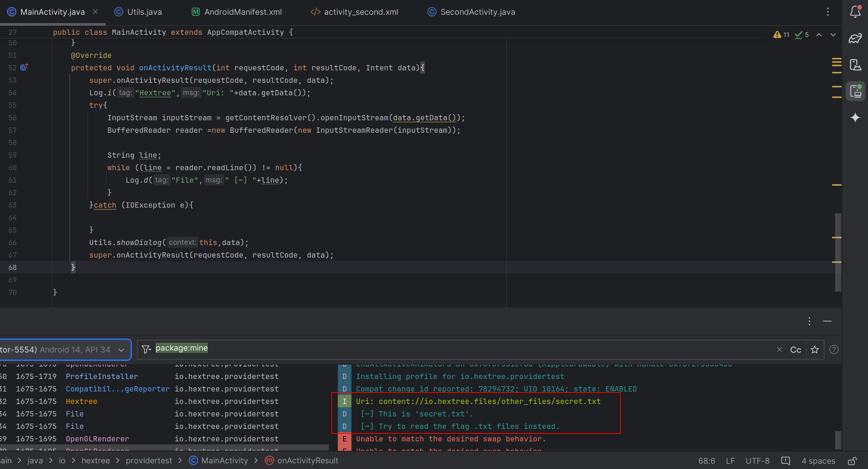Open the editor tabs three-dot menu
The width and height of the screenshot is (868, 469).
pyautogui.click(x=828, y=12)
